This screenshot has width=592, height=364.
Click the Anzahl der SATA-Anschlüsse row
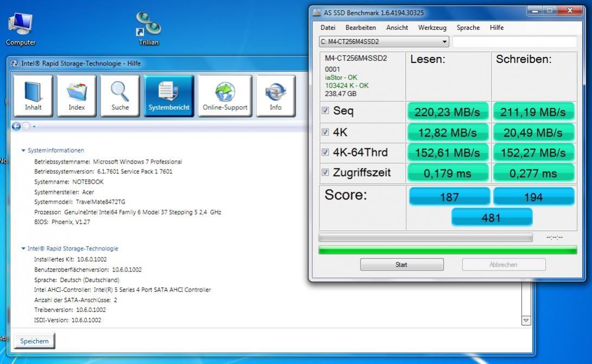click(x=75, y=300)
